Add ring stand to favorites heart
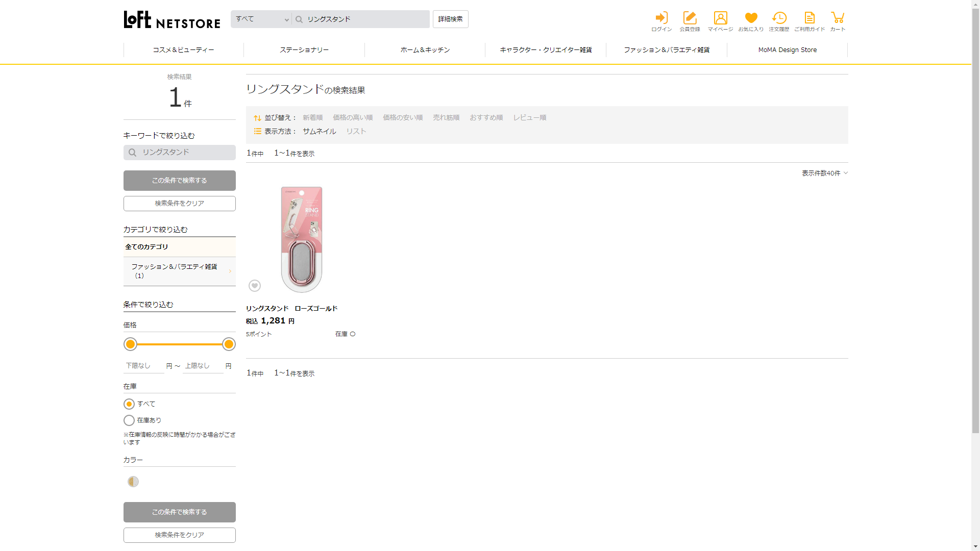Viewport: 980px width, 551px height. [255, 286]
